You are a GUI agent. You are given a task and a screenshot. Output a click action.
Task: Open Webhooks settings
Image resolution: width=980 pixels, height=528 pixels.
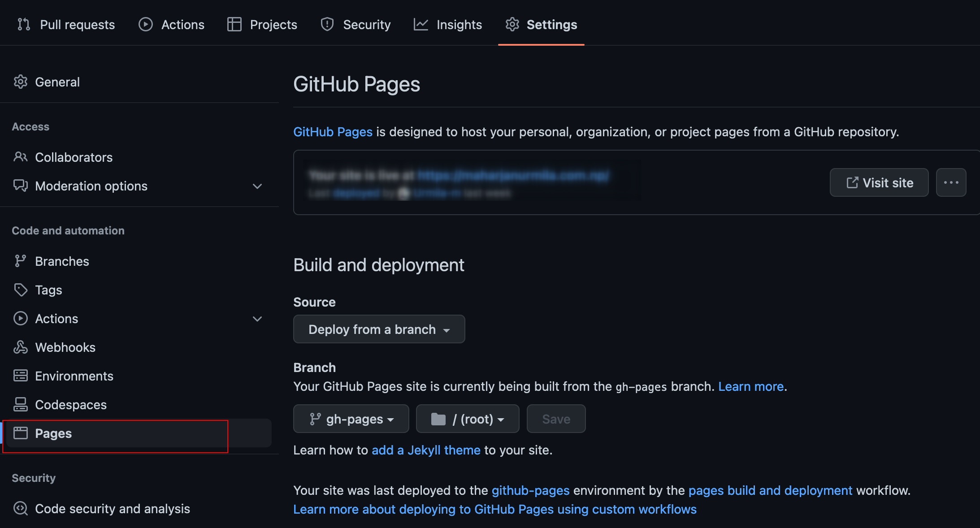pos(139,347)
